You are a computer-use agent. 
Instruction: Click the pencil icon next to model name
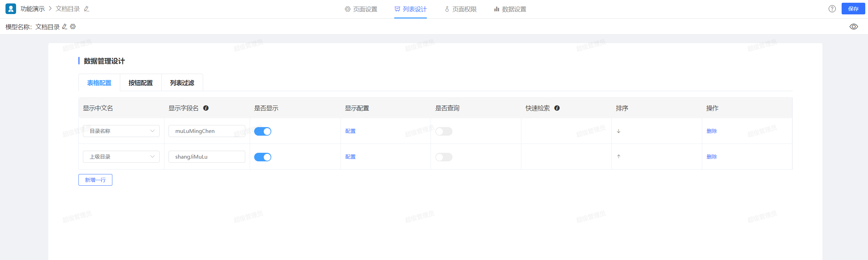64,27
